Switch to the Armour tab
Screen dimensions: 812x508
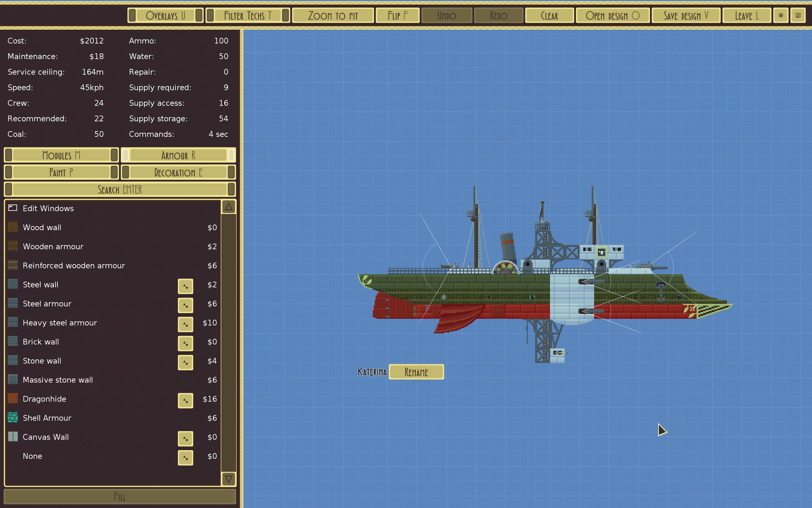[x=178, y=155]
